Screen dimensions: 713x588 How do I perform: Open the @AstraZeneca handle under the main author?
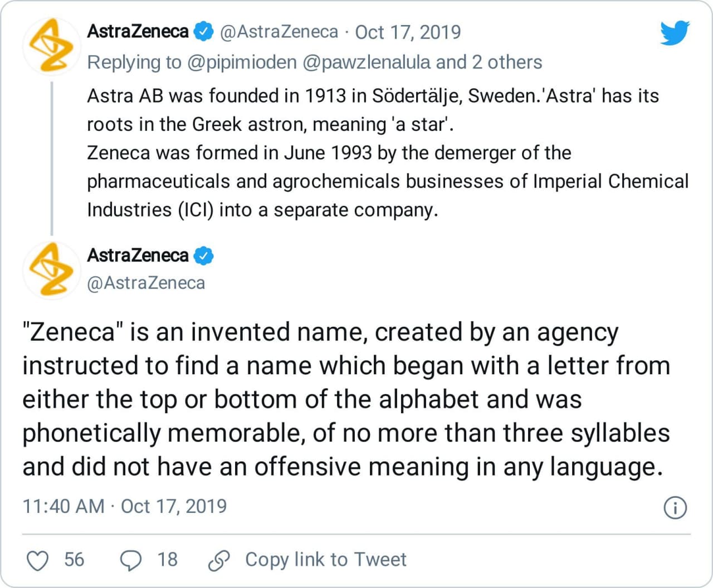[146, 283]
